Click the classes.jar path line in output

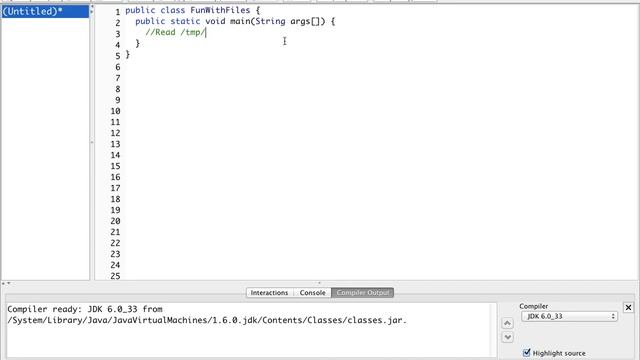pos(207,320)
